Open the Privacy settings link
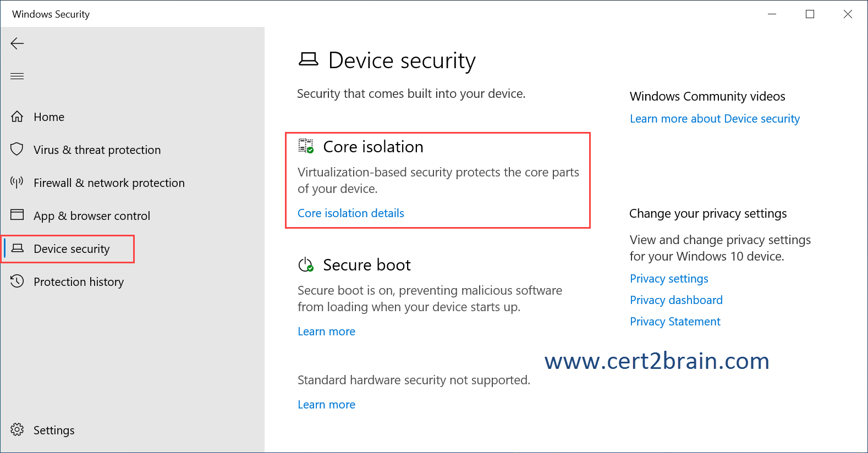Viewport: 868px width, 453px height. click(x=669, y=279)
